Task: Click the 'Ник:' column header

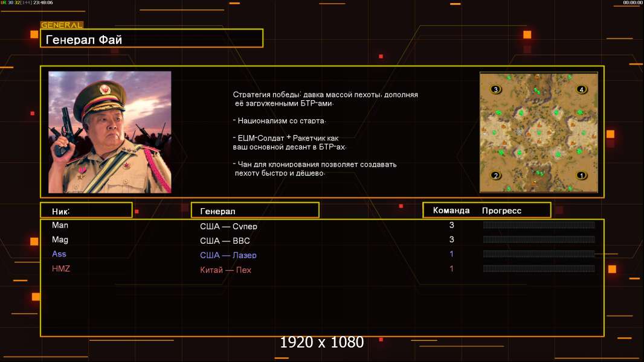Action: pyautogui.click(x=86, y=211)
